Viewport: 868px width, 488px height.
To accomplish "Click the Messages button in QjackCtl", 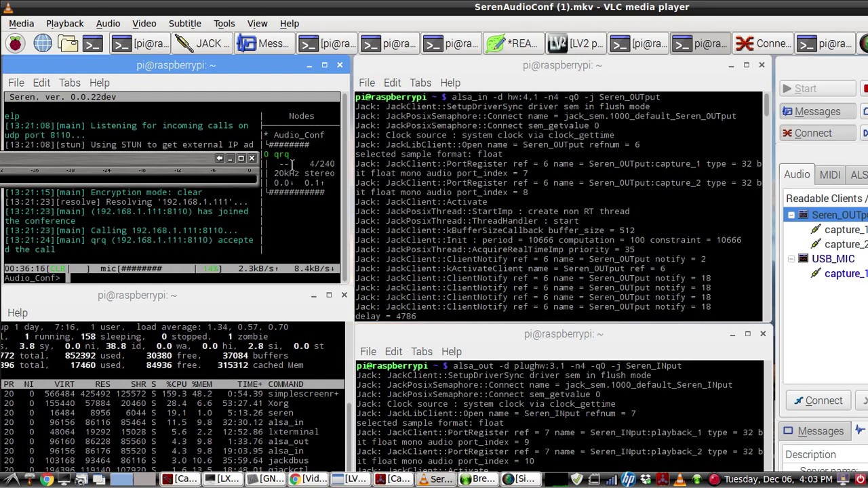I will [x=817, y=111].
